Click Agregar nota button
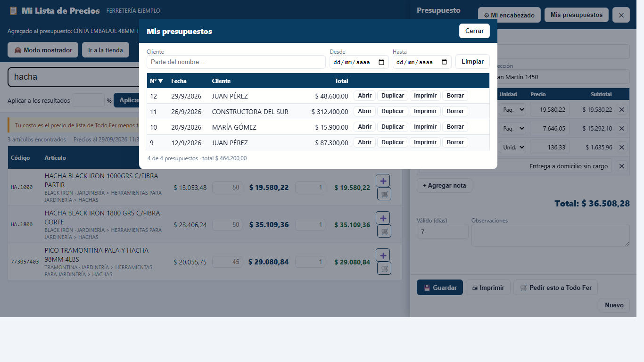 445,185
